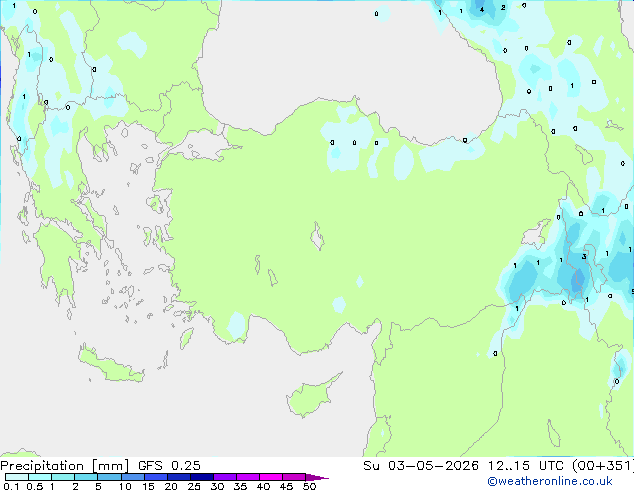634x490 pixels.
Task: Click the 30–35 mm purple legend box
Action: coord(224,477)
